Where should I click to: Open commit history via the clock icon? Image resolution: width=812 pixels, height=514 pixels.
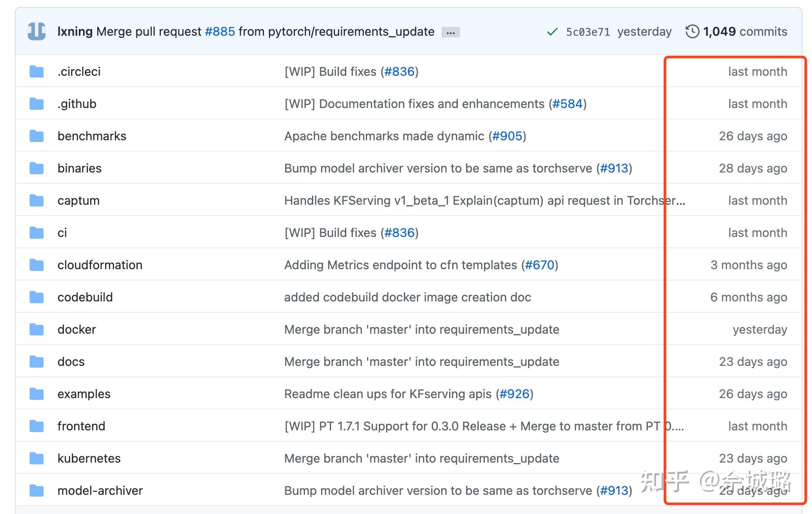pyautogui.click(x=692, y=31)
